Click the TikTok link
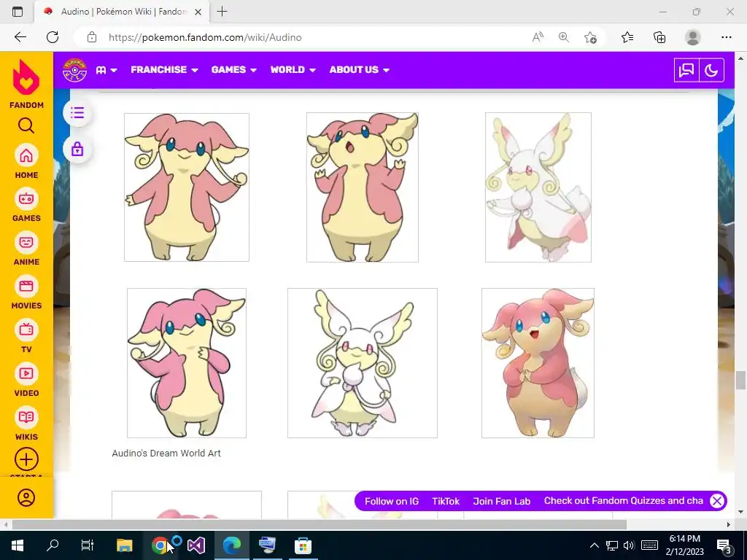 click(x=446, y=501)
